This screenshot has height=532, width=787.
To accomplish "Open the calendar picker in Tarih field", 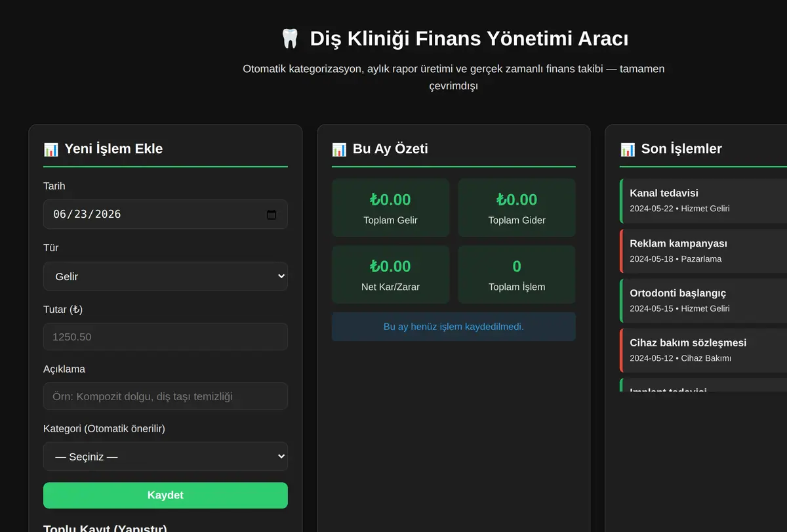I will [x=272, y=215].
